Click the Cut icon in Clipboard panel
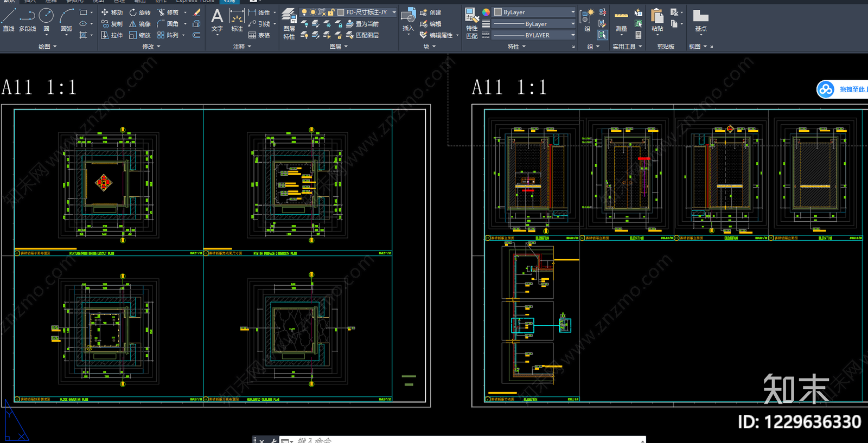Viewport: 868px width, 443px height. click(x=674, y=12)
